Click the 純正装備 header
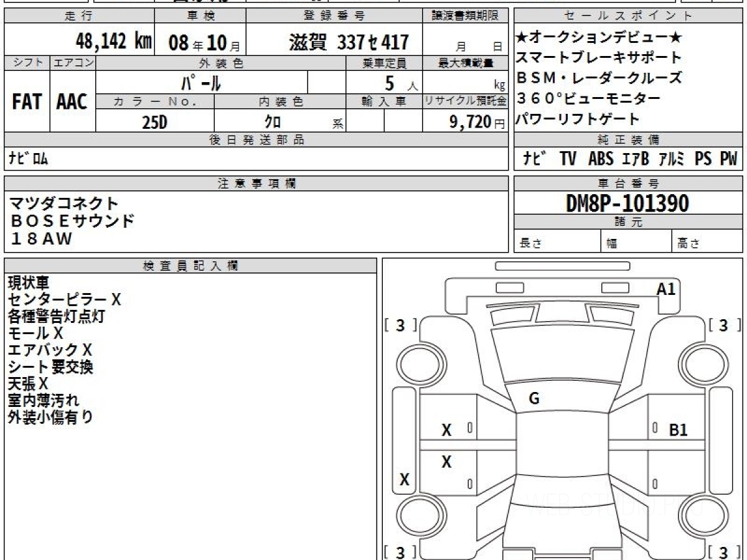 click(629, 140)
